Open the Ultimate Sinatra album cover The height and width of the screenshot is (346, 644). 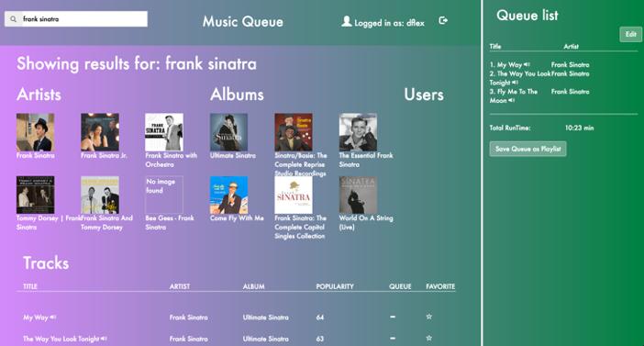pyautogui.click(x=228, y=132)
